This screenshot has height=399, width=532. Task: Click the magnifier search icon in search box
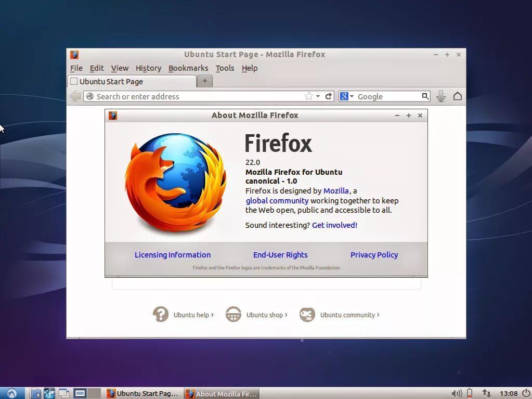pyautogui.click(x=425, y=96)
